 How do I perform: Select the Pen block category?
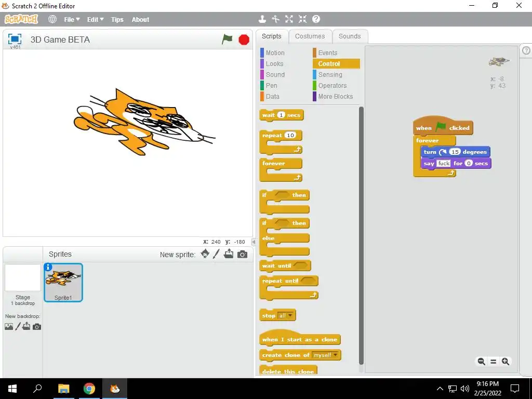pyautogui.click(x=271, y=86)
